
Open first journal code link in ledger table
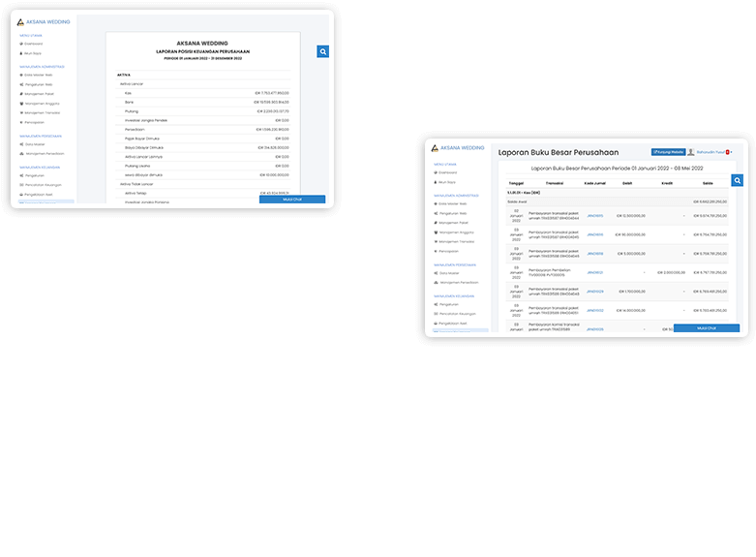pyautogui.click(x=594, y=216)
